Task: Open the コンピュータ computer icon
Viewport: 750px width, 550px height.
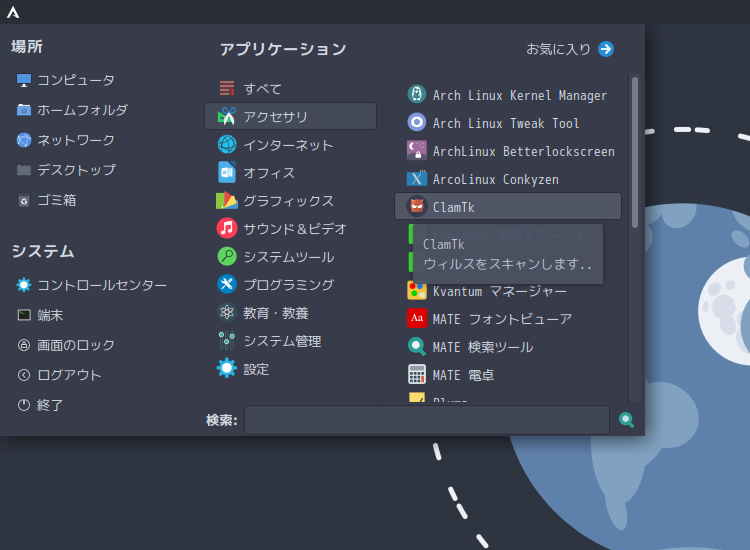Action: [23, 80]
